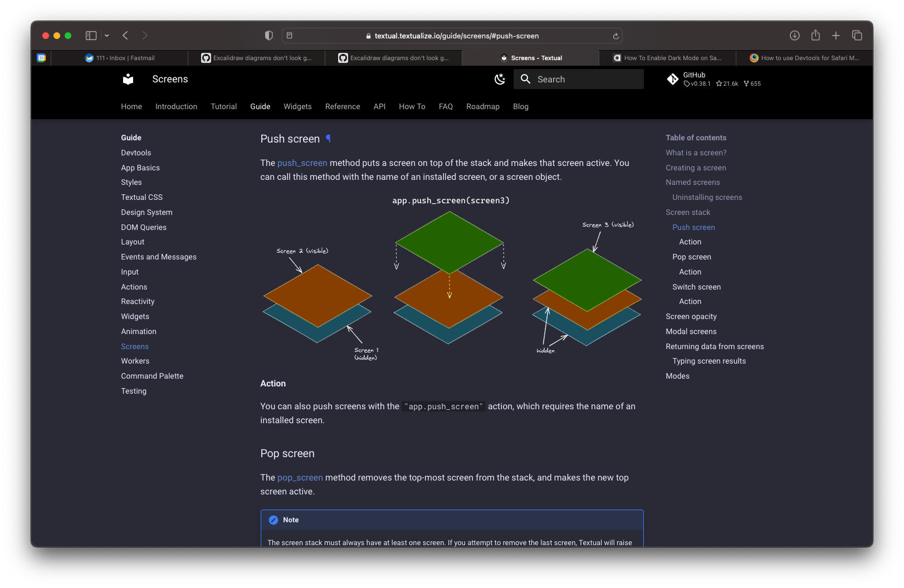The height and width of the screenshot is (588, 904).
Task: Switch to the second Excalidraw diagrams tab
Action: coord(394,58)
